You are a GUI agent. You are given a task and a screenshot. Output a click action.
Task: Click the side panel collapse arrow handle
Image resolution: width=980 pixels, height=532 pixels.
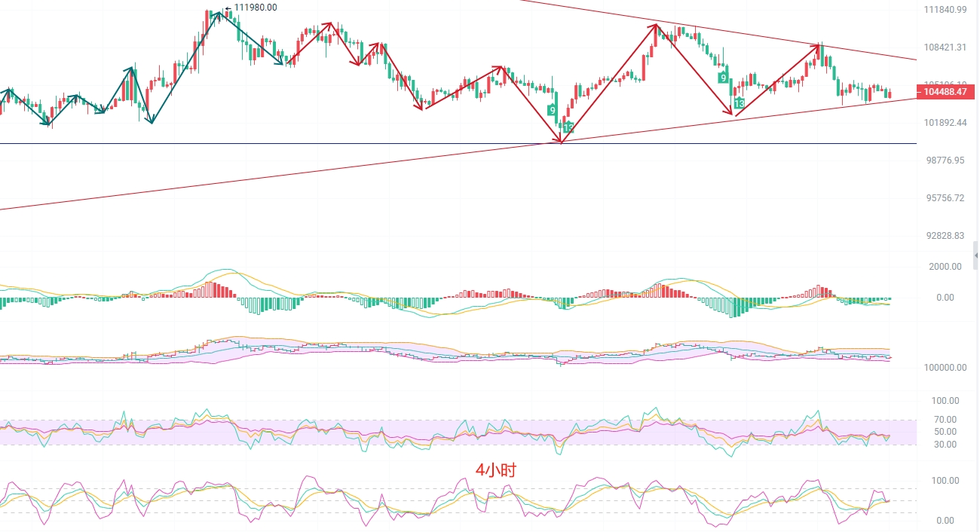975,255
